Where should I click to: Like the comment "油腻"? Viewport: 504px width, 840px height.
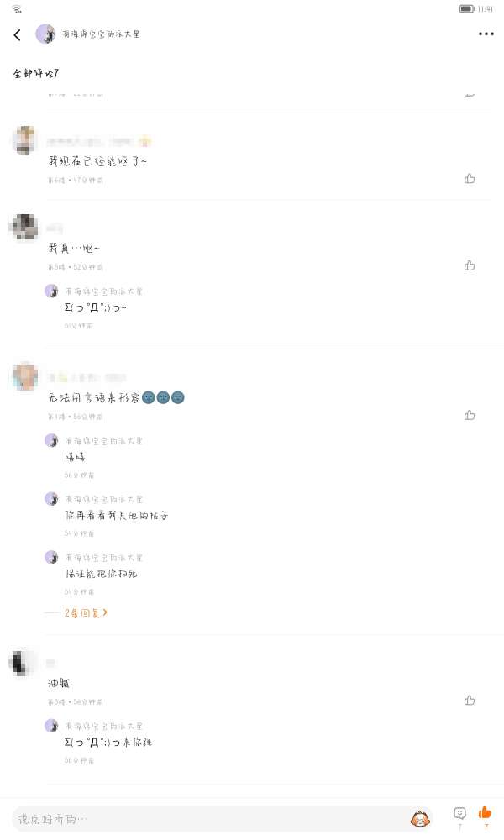(470, 700)
